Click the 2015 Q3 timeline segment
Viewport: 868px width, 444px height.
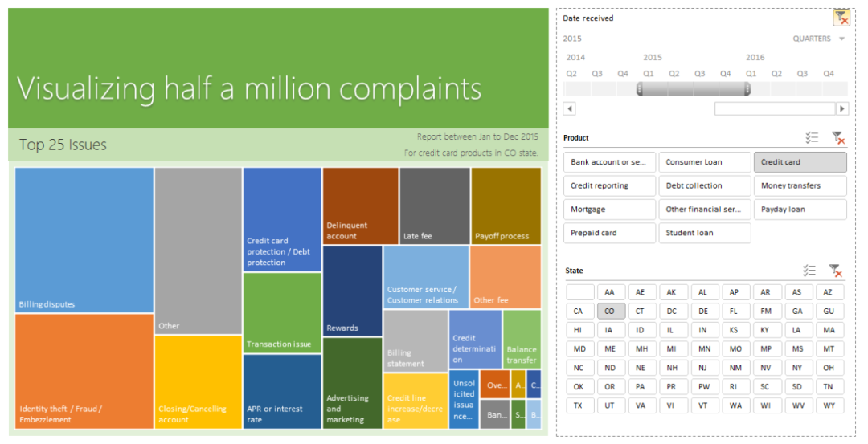coord(700,88)
